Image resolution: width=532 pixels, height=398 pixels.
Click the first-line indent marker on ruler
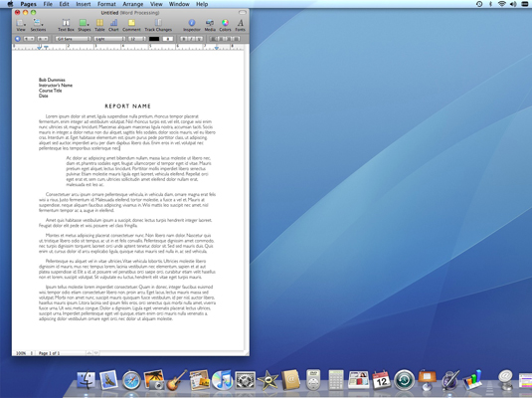coord(46,47)
